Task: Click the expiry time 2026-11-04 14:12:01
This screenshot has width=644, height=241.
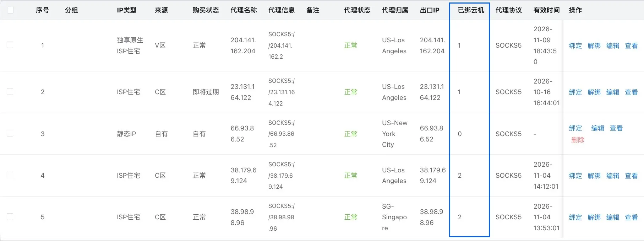Action: [x=546, y=176]
